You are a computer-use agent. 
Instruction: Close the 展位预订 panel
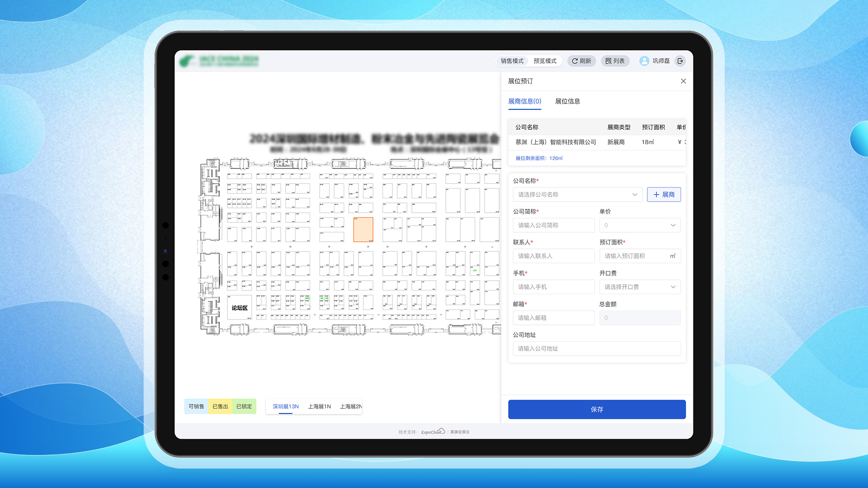click(683, 81)
